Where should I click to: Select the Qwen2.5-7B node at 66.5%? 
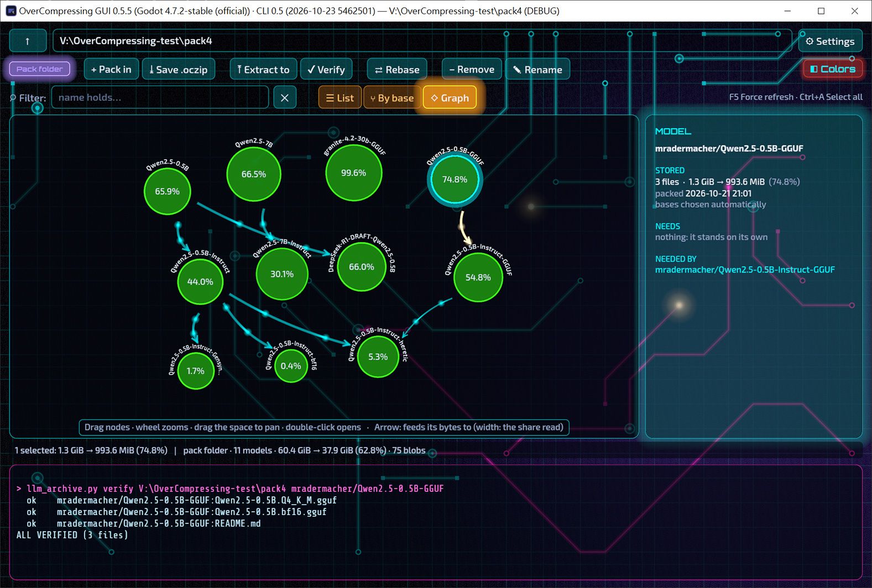click(254, 174)
